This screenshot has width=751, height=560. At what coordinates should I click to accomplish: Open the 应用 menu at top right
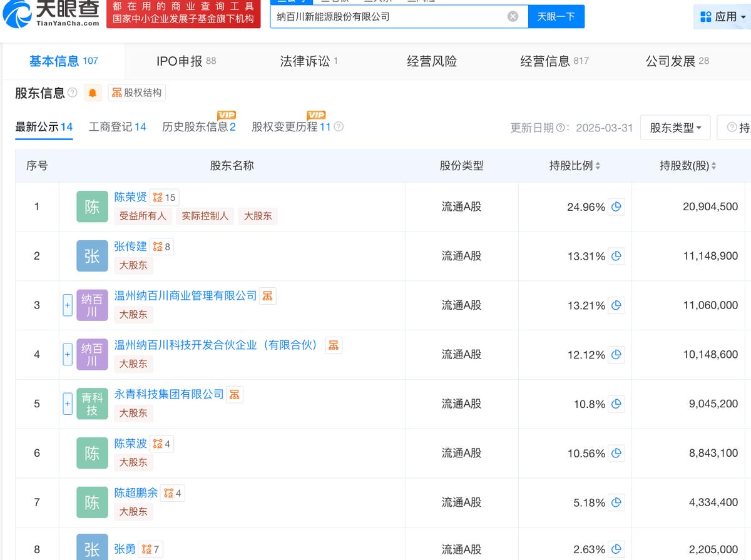click(x=721, y=17)
